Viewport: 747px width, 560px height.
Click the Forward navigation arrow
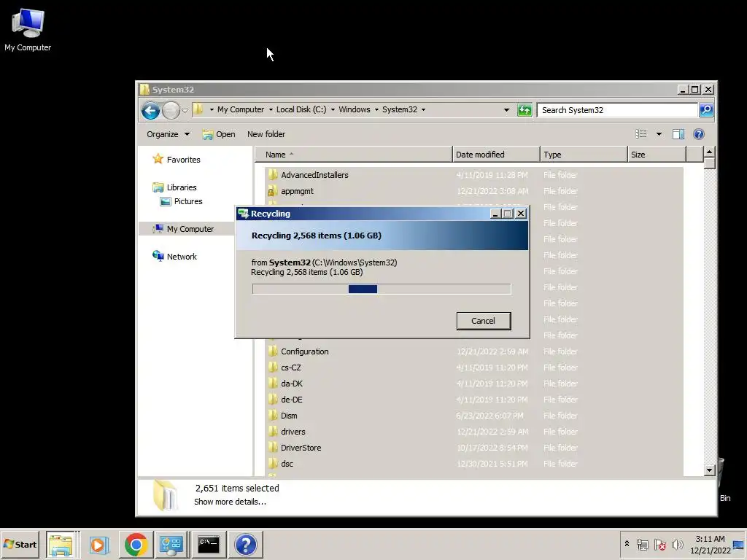click(x=171, y=111)
